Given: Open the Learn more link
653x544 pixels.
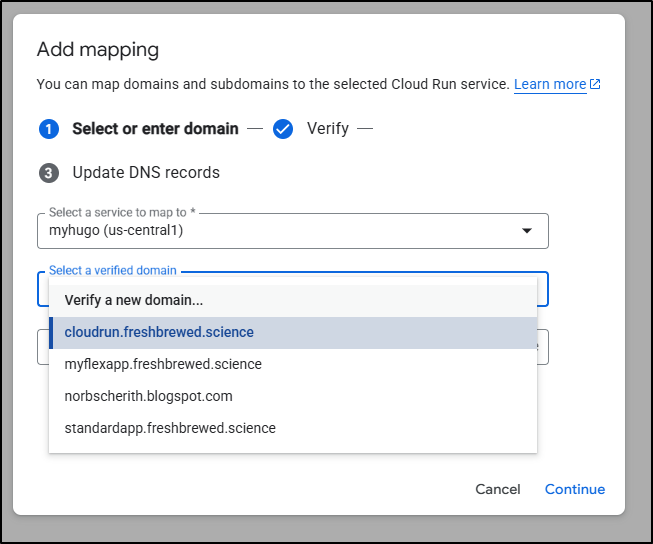Looking at the screenshot, I should (x=549, y=85).
